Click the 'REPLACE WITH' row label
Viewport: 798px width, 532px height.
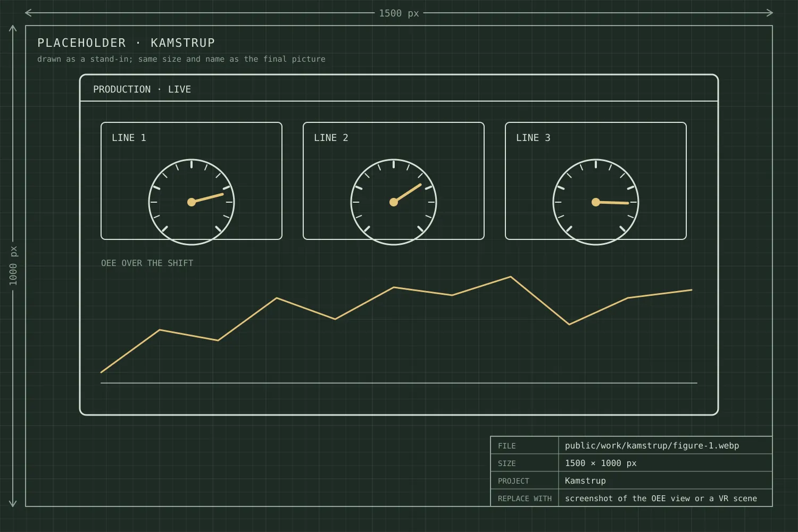(x=525, y=498)
